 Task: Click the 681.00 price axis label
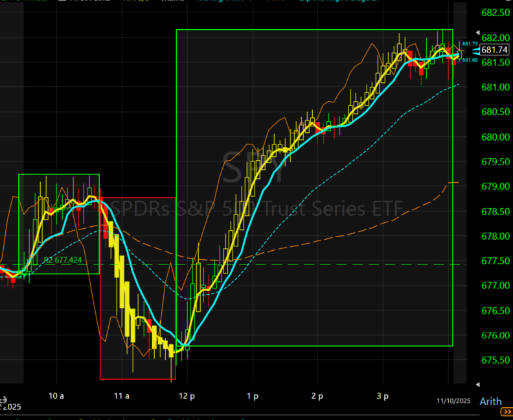pyautogui.click(x=496, y=87)
